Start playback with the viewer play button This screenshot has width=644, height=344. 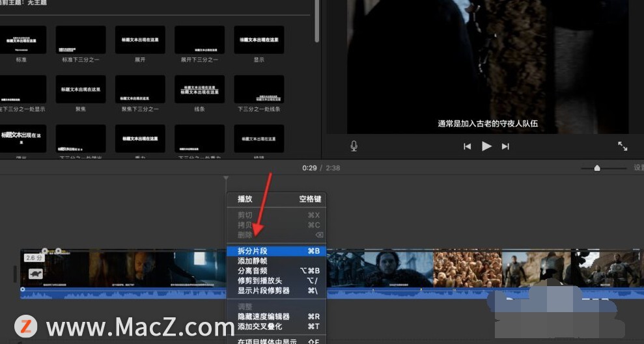486,146
